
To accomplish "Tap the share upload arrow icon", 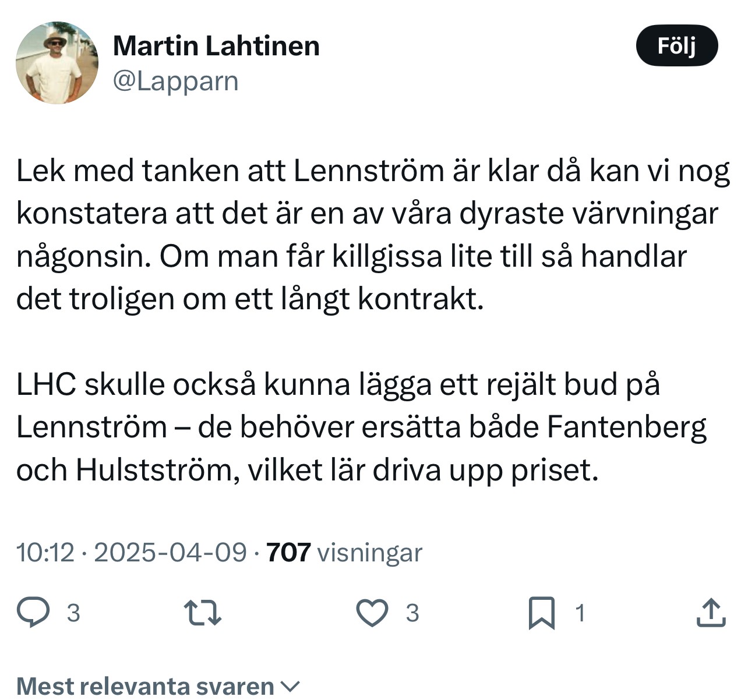I will coord(711,613).
